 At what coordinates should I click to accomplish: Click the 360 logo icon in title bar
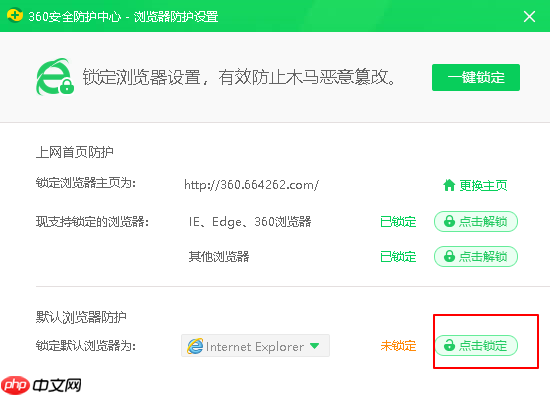point(15,15)
